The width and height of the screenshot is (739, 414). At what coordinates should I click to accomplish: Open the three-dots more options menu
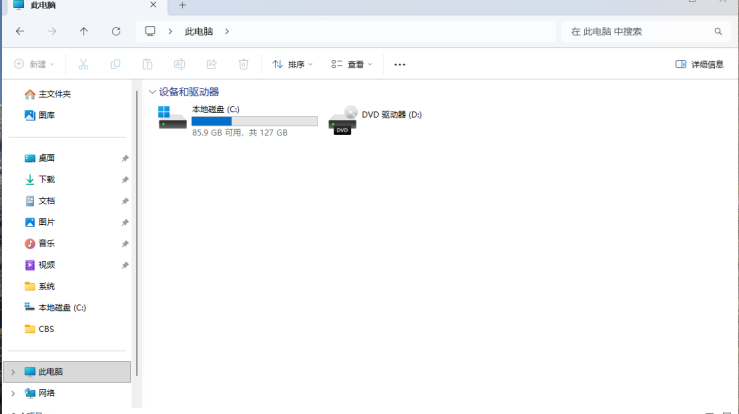400,65
